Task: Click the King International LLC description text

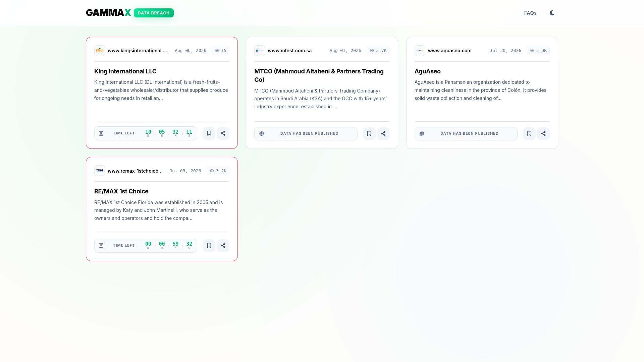Action: pos(161,90)
